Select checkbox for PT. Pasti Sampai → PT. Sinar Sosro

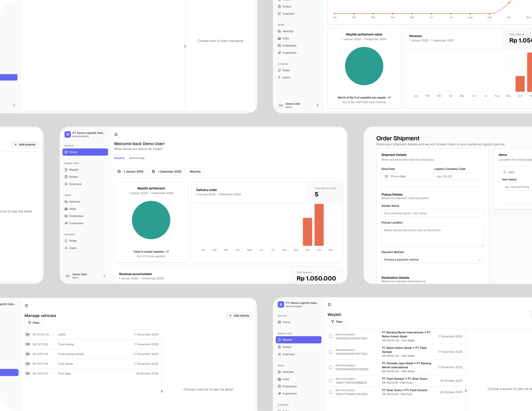tap(331, 381)
